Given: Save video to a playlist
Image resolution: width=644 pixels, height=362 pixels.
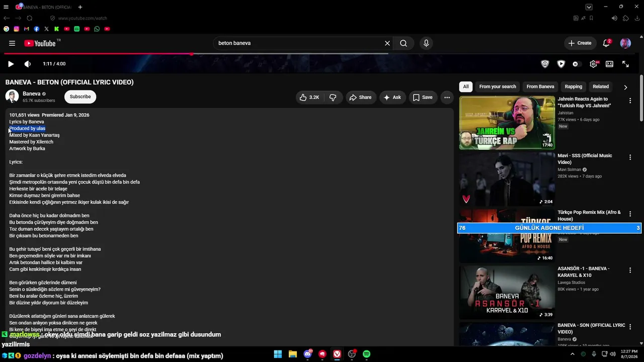Looking at the screenshot, I should [423, 98].
